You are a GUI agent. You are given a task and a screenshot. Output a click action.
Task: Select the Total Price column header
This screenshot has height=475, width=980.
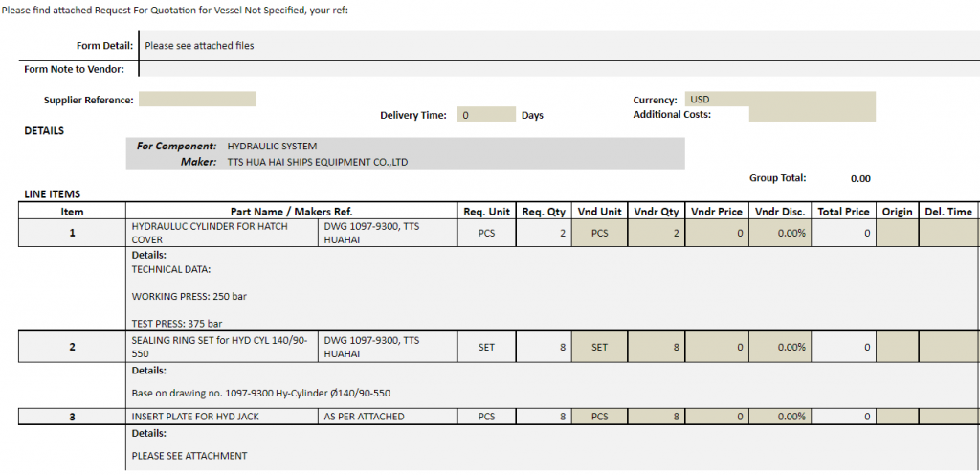click(843, 212)
